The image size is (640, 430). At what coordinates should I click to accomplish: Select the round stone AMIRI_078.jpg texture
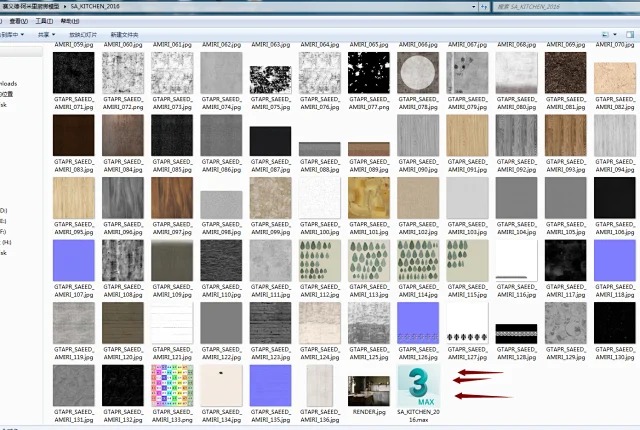click(417, 72)
